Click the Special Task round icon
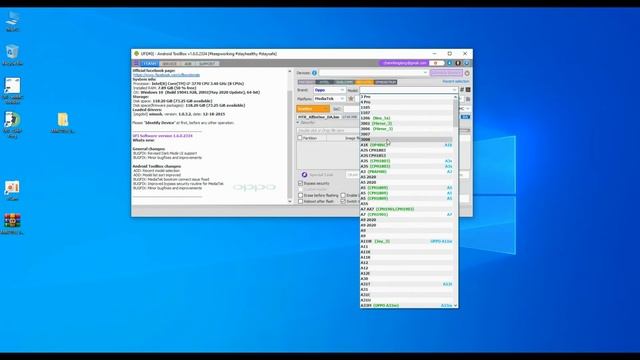The image size is (640, 360). coord(304,175)
